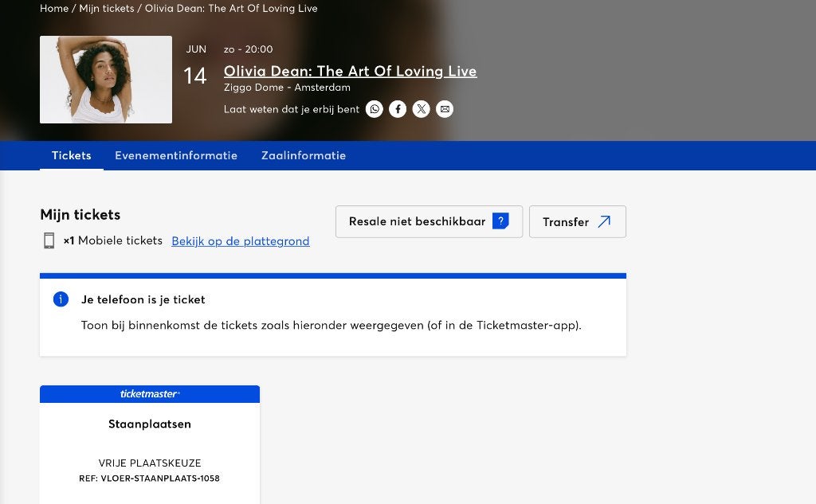This screenshot has width=816, height=504.
Task: Click the question mark help icon on Resale
Action: coord(500,221)
